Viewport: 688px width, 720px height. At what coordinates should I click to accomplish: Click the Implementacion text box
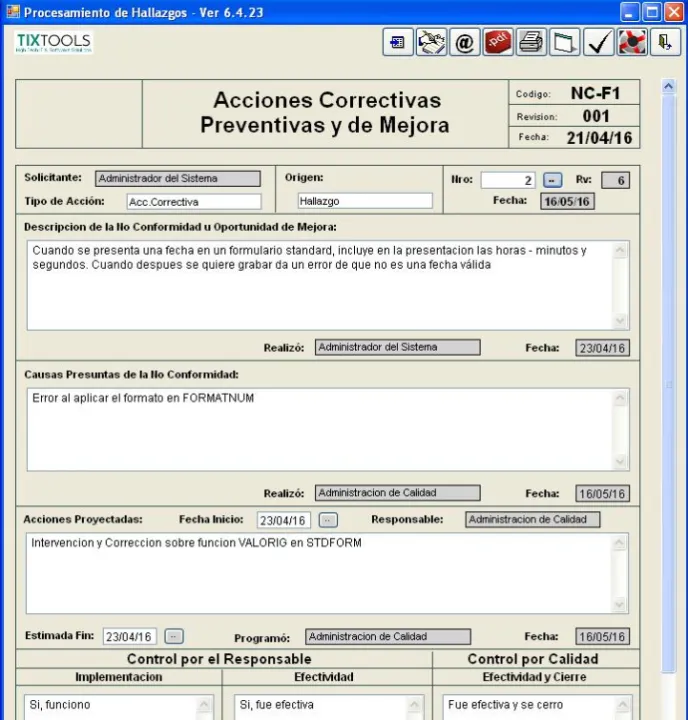tap(118, 706)
